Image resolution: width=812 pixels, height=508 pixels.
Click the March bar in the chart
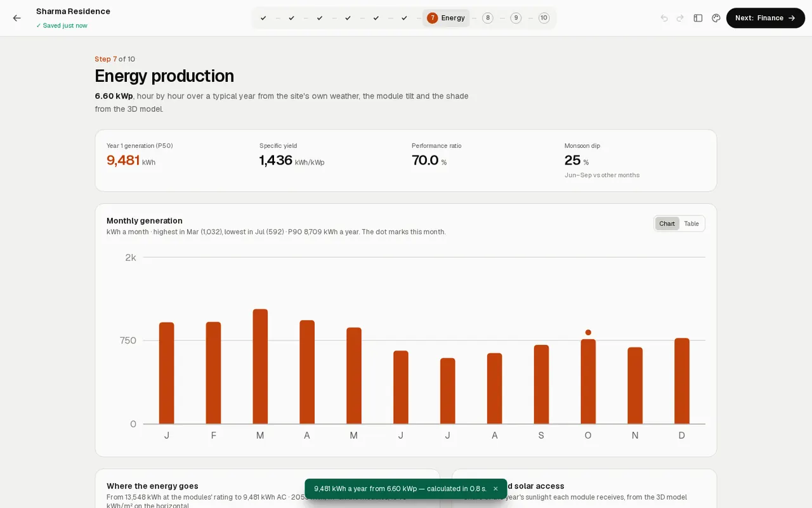260,366
